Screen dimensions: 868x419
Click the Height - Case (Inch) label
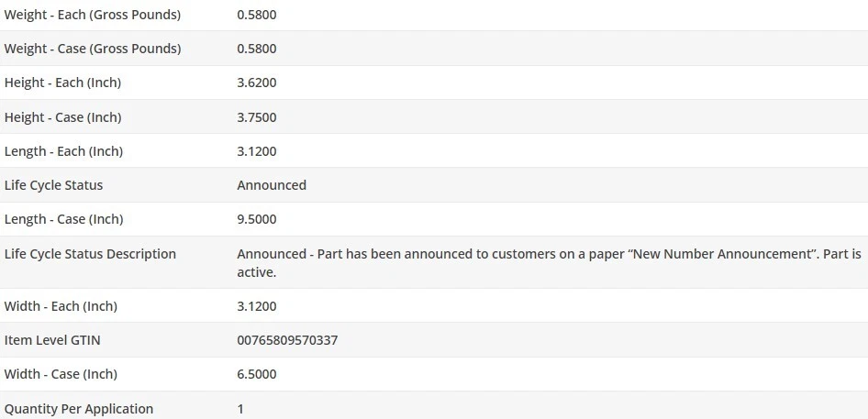[62, 117]
